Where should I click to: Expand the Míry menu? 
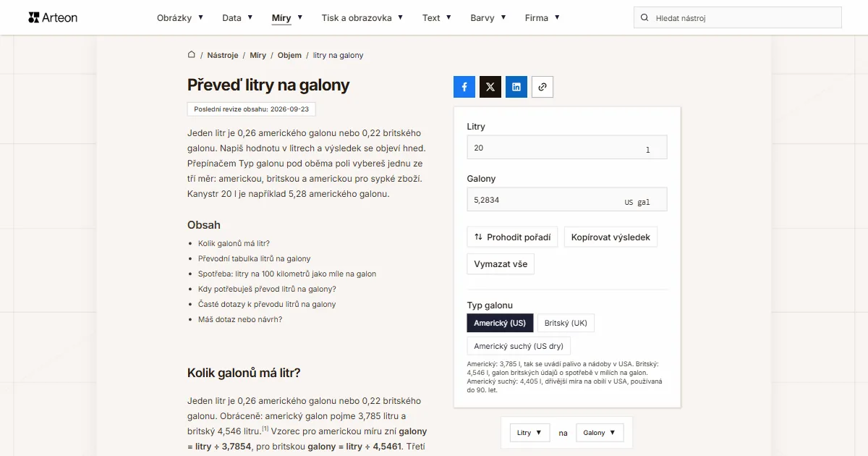(287, 18)
